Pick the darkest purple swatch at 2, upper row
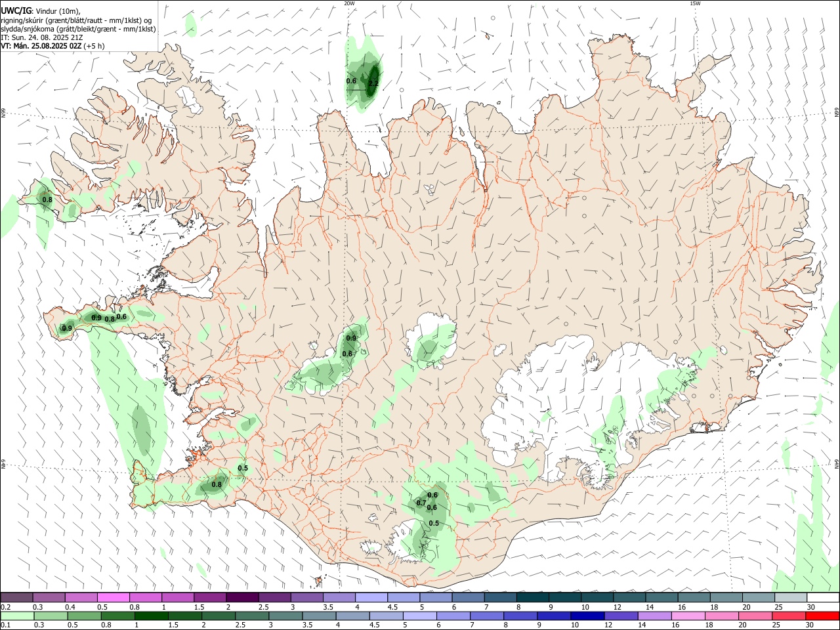Viewport: 840px width, 630px height. click(x=242, y=598)
